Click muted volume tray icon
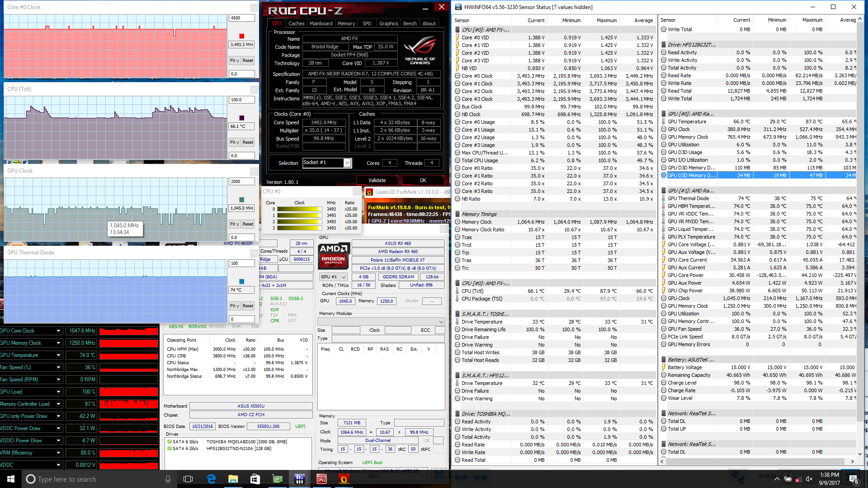Viewport: 868px width, 488px height. coord(809,479)
